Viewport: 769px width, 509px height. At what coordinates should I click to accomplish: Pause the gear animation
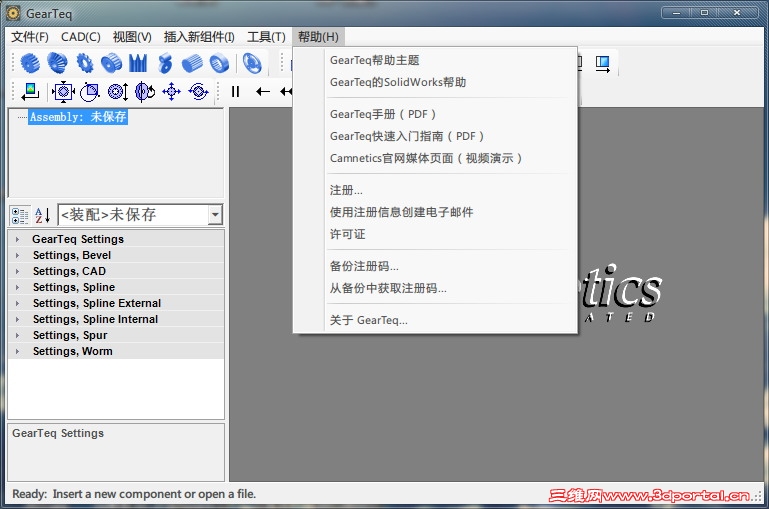tap(235, 91)
